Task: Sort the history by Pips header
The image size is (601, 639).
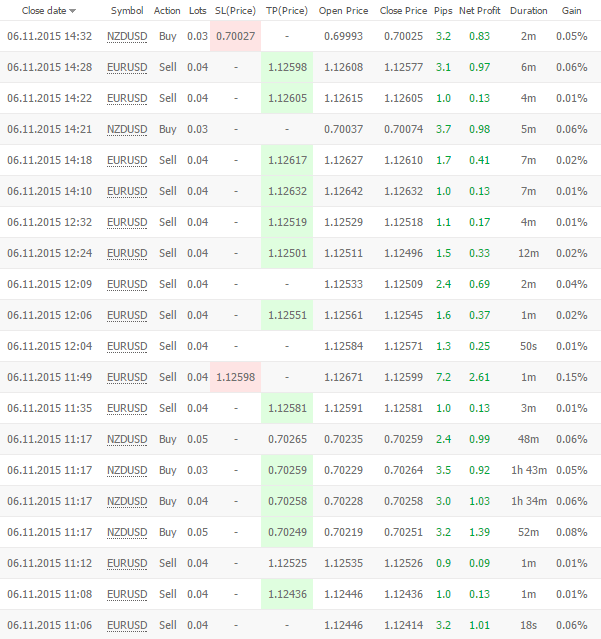Action: pos(443,11)
